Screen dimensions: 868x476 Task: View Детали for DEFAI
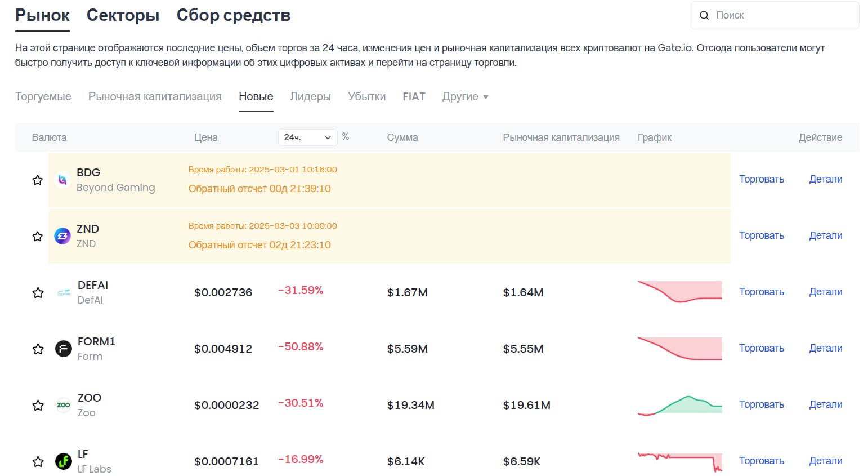click(x=826, y=292)
